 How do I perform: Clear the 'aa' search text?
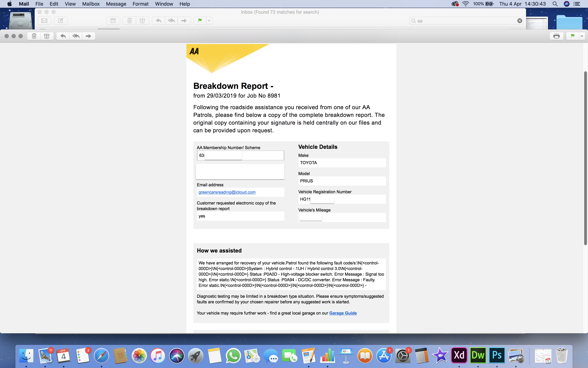[519, 21]
